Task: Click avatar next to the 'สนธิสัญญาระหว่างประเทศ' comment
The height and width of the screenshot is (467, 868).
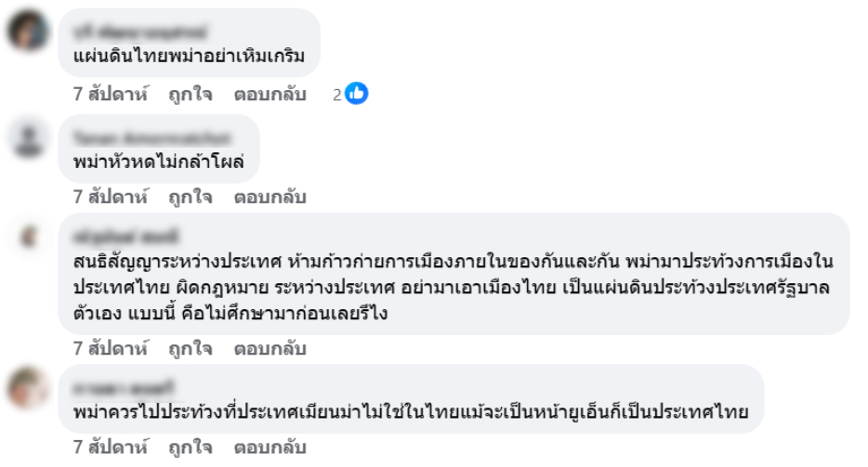Action: (x=31, y=236)
